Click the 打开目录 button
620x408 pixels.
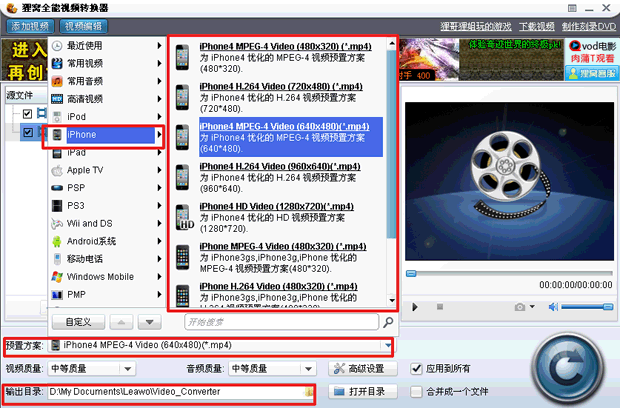pyautogui.click(x=363, y=392)
